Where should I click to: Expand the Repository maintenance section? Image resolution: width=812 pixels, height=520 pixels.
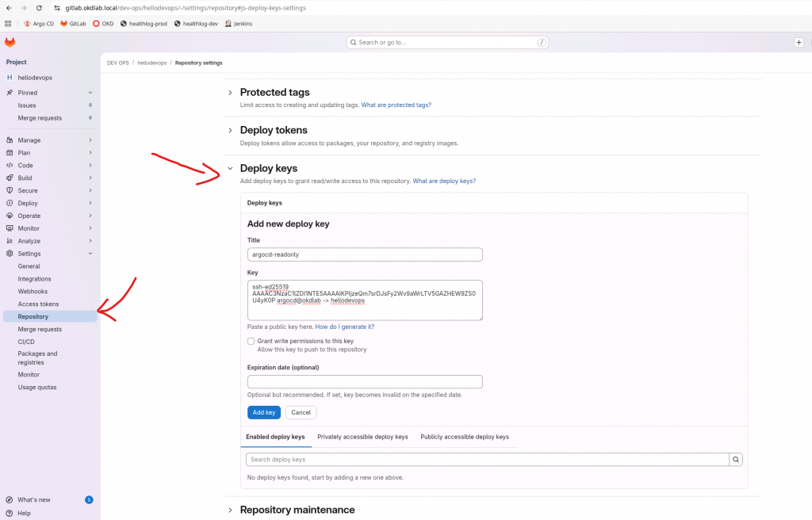pos(230,510)
